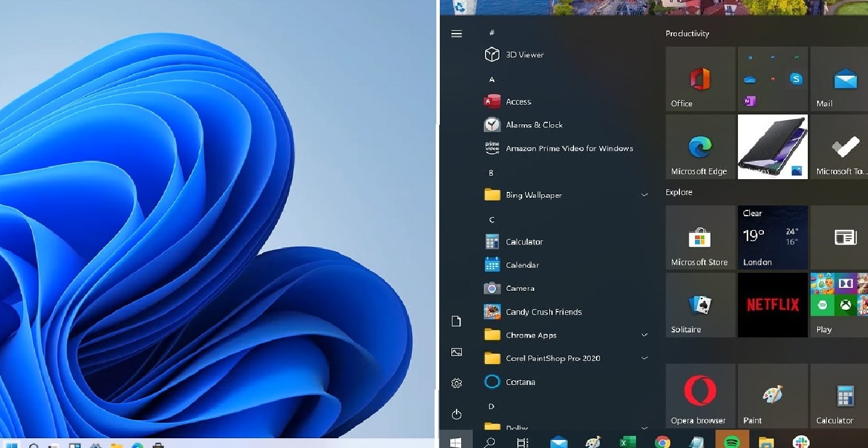Play Solitaire from its tile
868x448 pixels.
coord(700,305)
